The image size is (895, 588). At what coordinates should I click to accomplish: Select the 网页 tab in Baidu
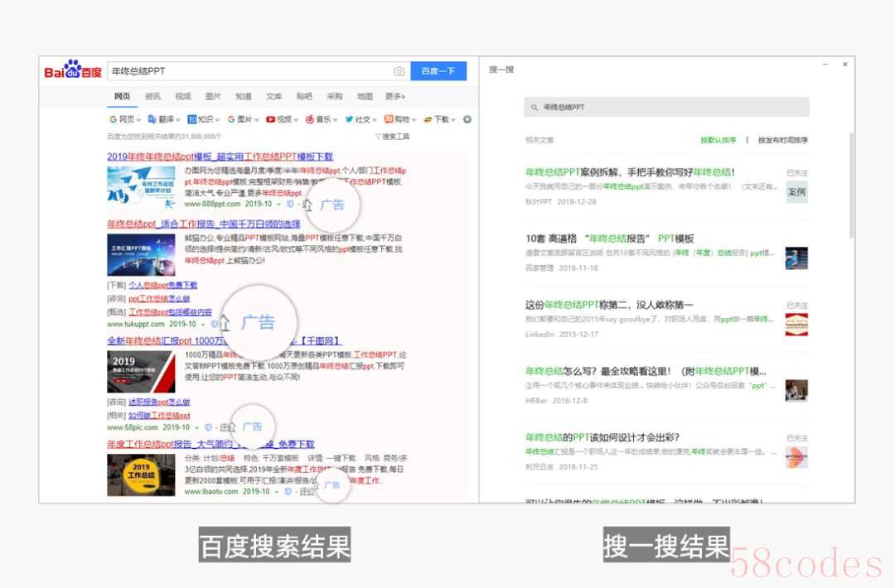point(122,96)
